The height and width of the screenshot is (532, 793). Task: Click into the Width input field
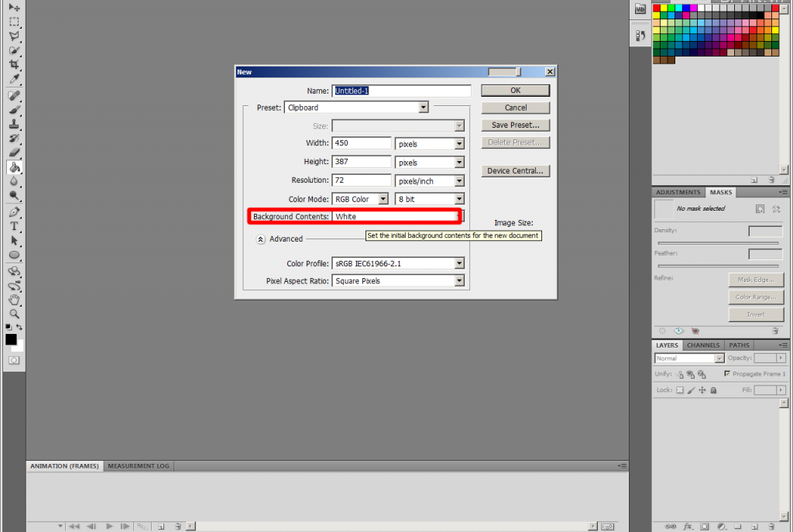[x=362, y=143]
